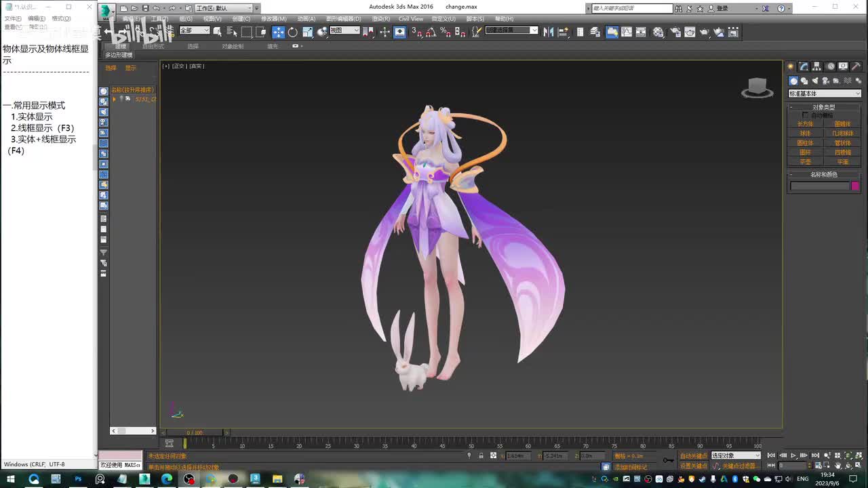Expand the scene explorer tree item

tap(115, 99)
